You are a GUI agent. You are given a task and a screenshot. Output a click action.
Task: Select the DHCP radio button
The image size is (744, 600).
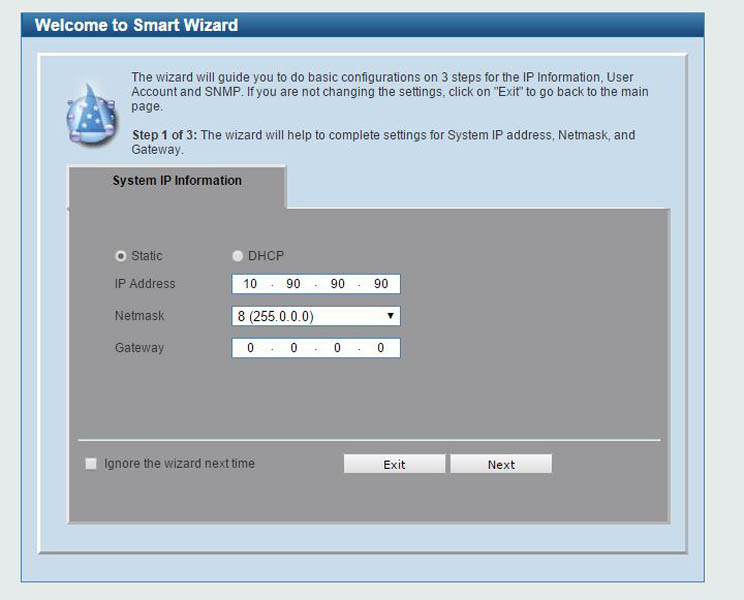coord(237,256)
